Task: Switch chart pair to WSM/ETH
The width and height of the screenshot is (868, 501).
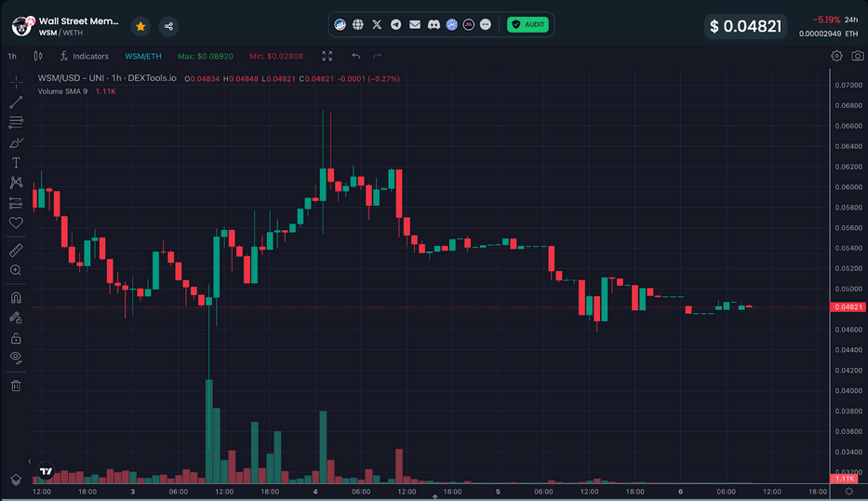Action: 143,56
